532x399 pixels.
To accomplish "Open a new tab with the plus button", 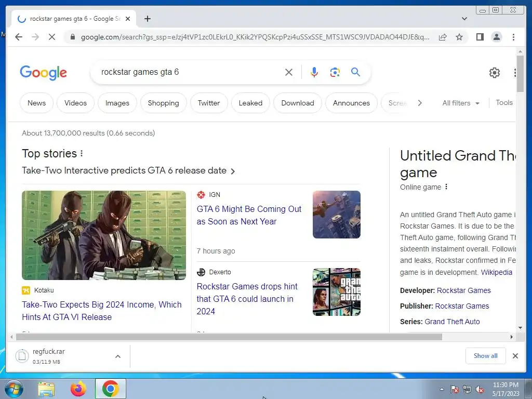I will [x=147, y=19].
